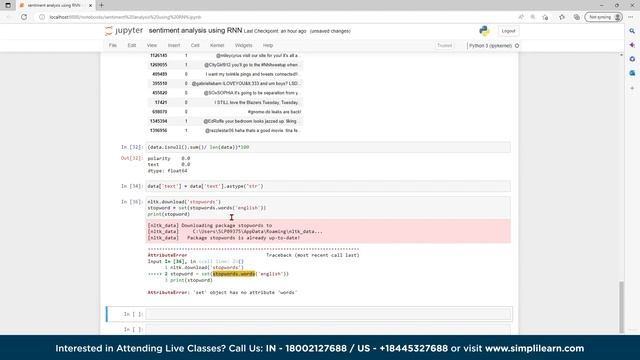Open the Kernel menu

[x=217, y=45]
